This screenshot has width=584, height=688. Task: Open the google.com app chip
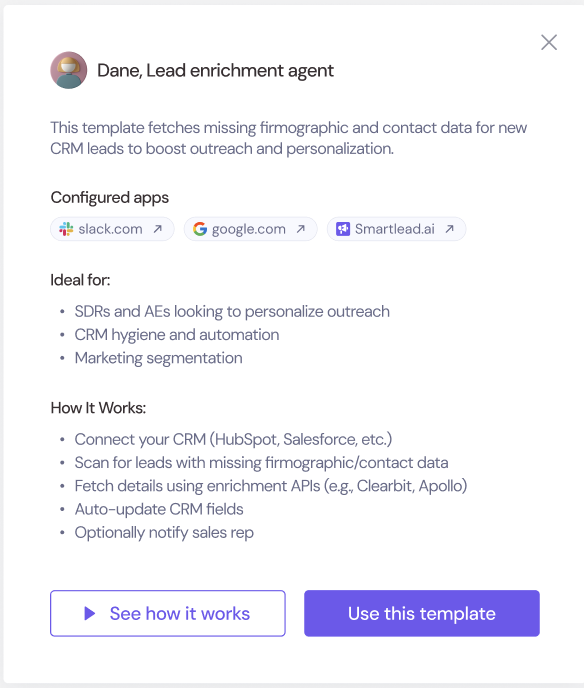pyautogui.click(x=251, y=229)
